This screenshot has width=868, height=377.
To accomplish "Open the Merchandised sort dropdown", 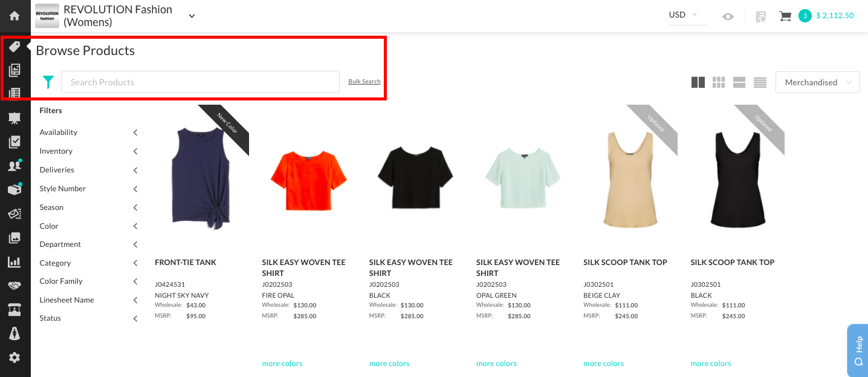I will 817,82.
